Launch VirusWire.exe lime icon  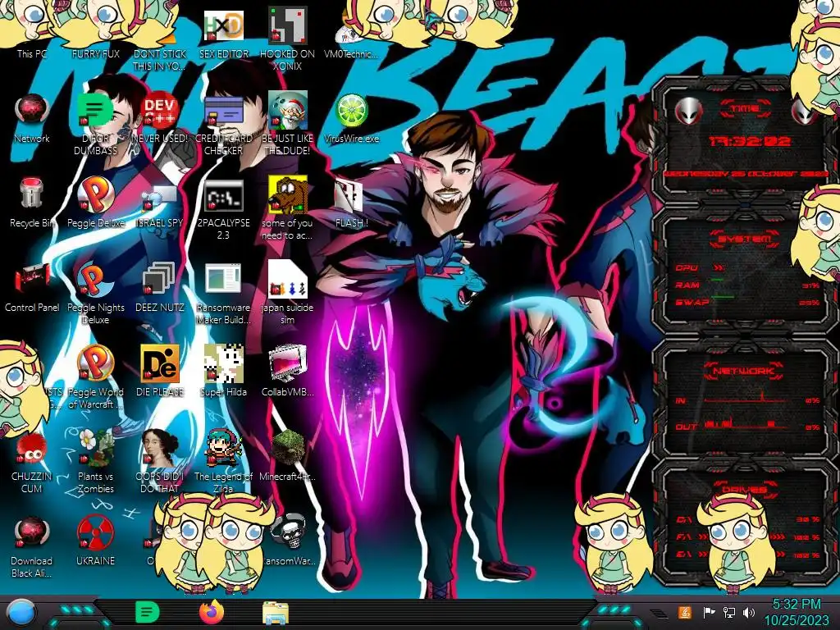point(351,111)
